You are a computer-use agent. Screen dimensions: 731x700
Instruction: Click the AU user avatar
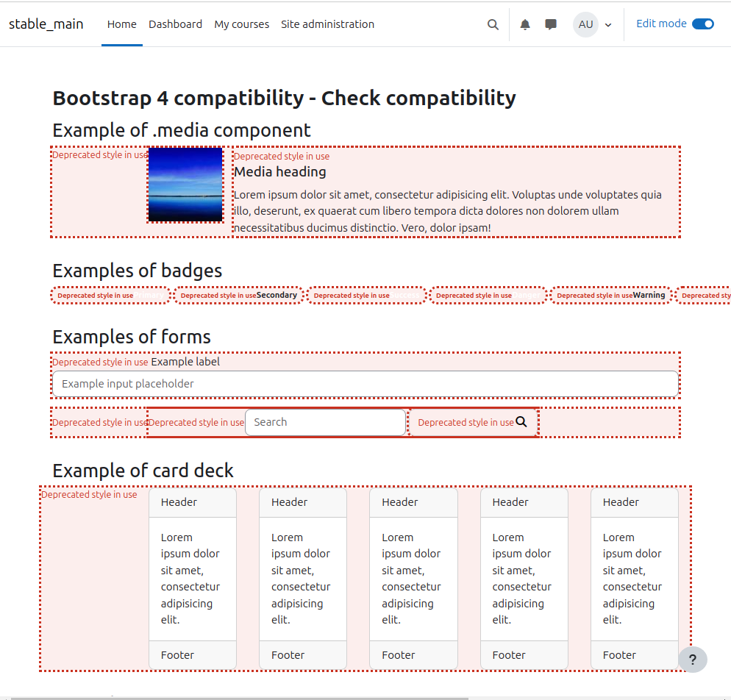coord(585,24)
